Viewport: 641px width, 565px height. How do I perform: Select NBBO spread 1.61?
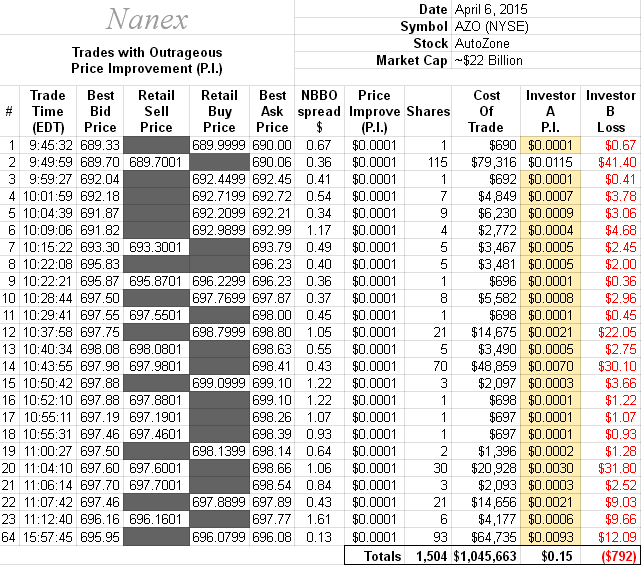tap(318, 519)
